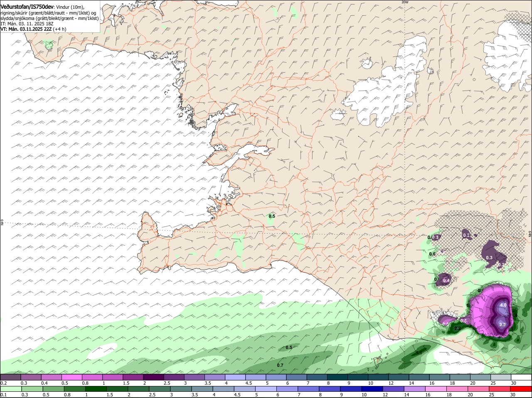
Task: Select the violet rain legend swatch starting at 12
Action: click(x=393, y=389)
